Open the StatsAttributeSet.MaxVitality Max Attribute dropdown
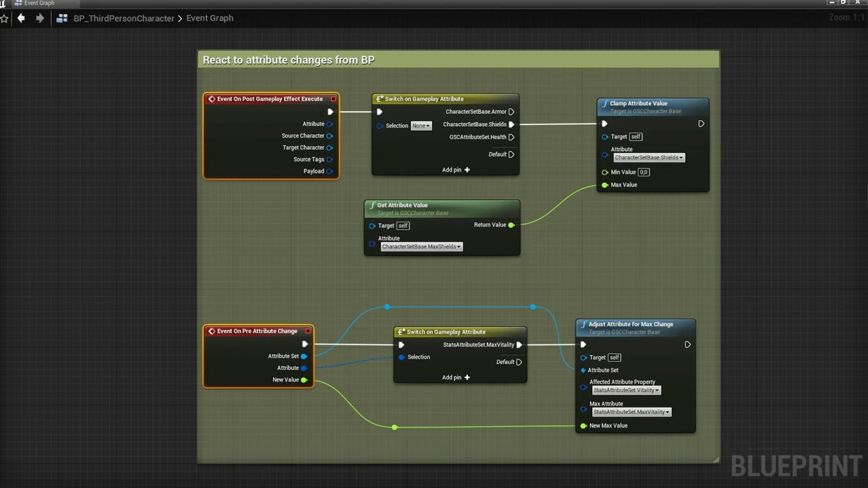The height and width of the screenshot is (488, 868). [x=631, y=411]
